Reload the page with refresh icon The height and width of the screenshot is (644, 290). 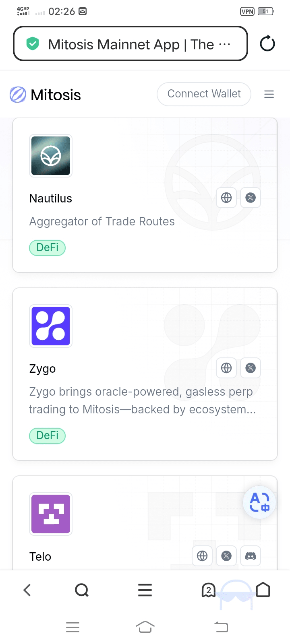267,43
